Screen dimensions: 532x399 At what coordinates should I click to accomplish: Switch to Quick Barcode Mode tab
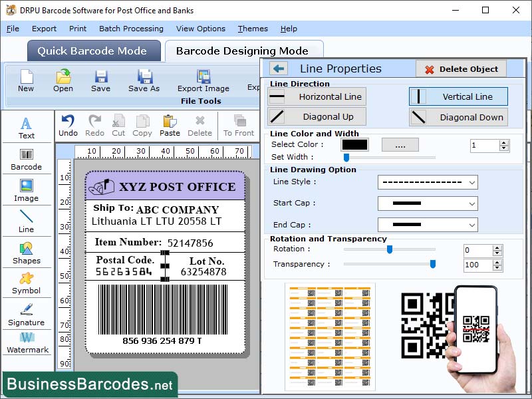pos(93,51)
